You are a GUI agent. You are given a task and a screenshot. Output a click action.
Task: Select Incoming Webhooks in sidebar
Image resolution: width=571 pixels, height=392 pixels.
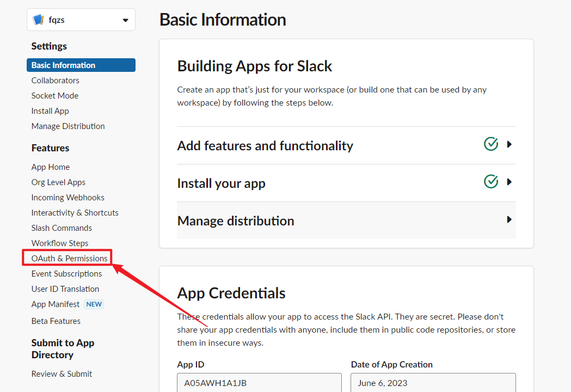[67, 198]
